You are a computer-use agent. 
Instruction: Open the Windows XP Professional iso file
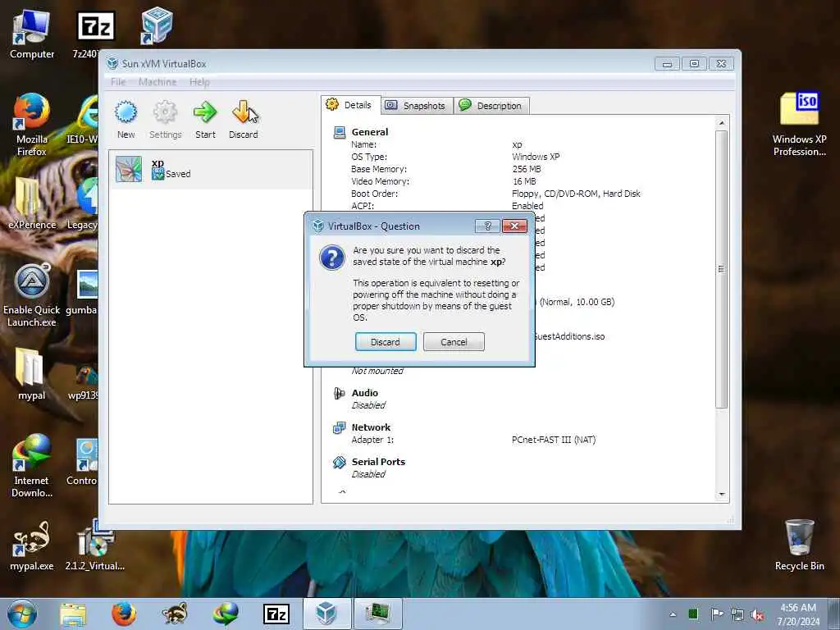click(799, 123)
